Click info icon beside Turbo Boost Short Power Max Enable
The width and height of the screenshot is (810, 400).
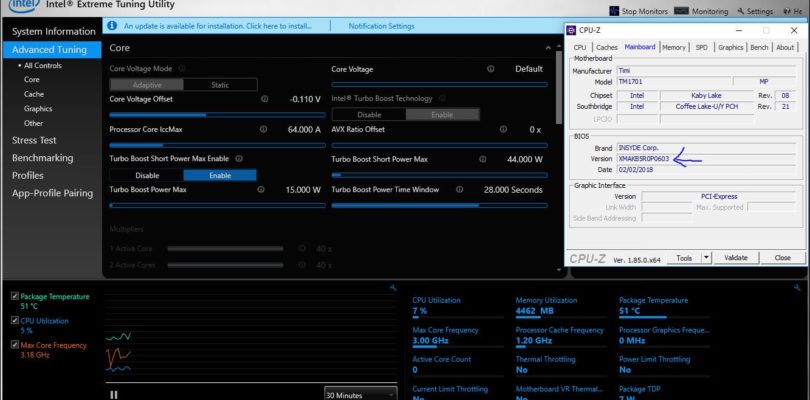tap(239, 159)
